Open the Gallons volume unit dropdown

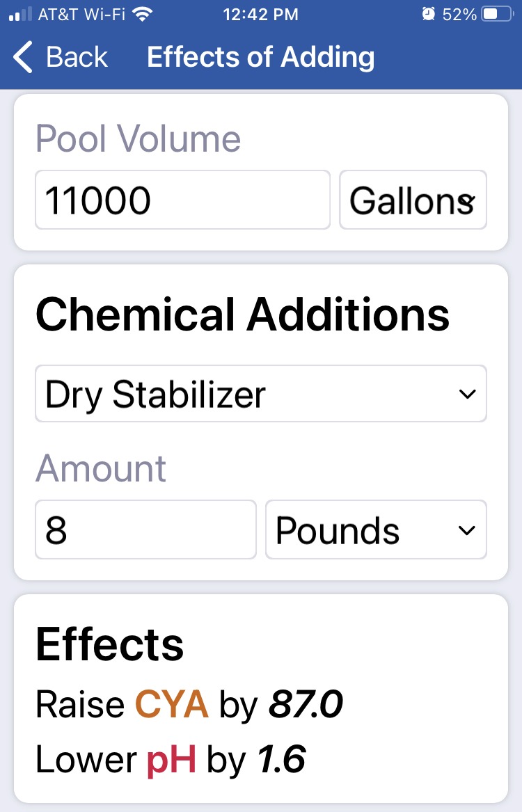[413, 200]
